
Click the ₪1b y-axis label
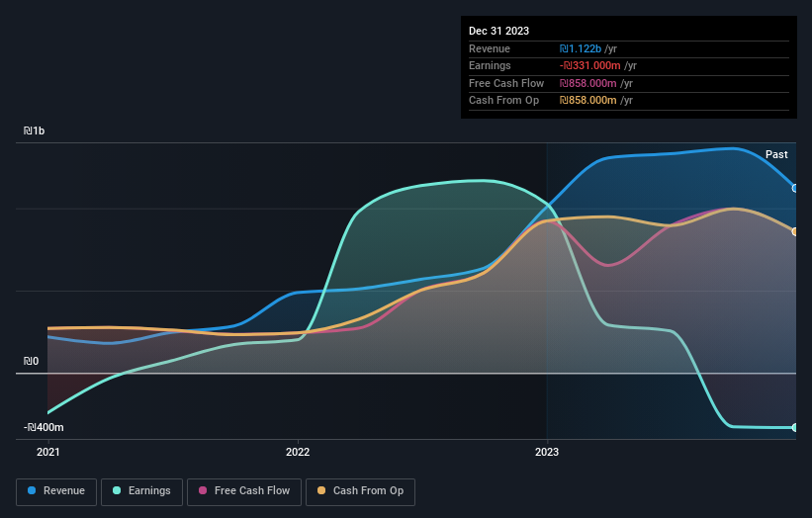[35, 130]
